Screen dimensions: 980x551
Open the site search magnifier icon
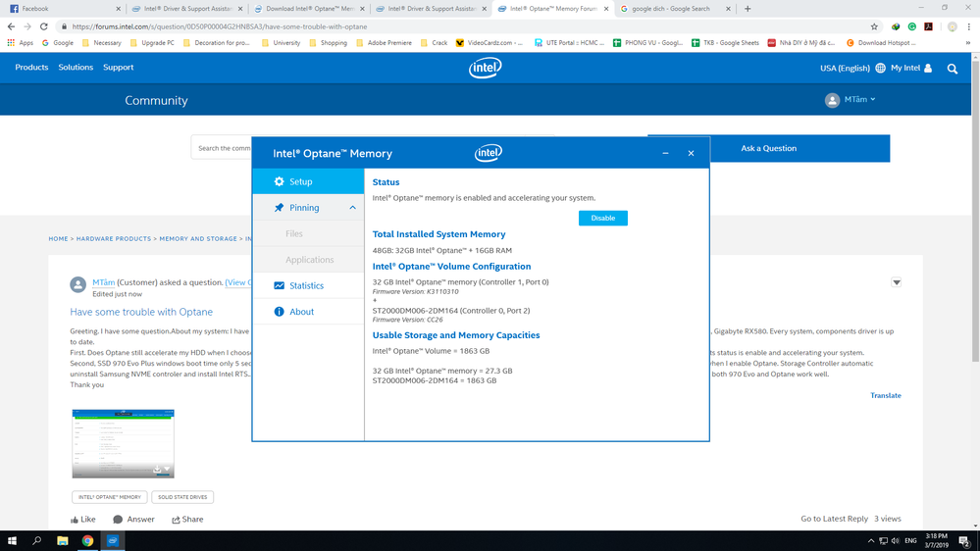pyautogui.click(x=953, y=69)
